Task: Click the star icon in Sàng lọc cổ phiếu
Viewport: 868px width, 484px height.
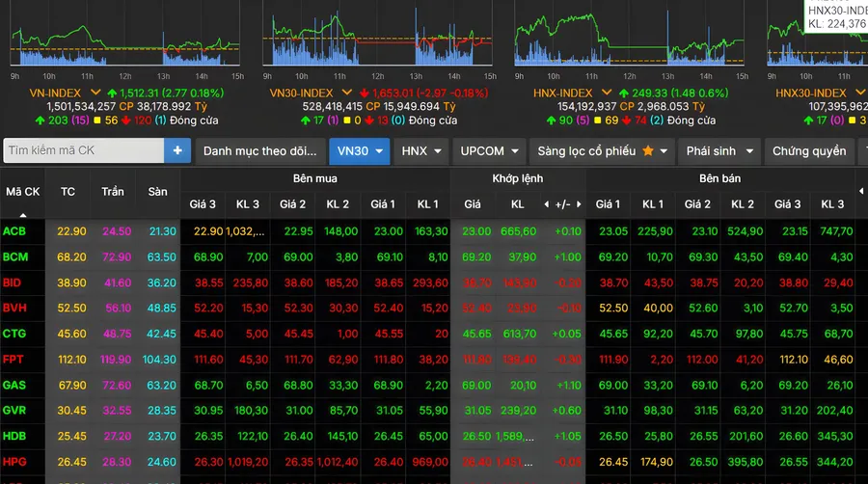Action: [648, 151]
